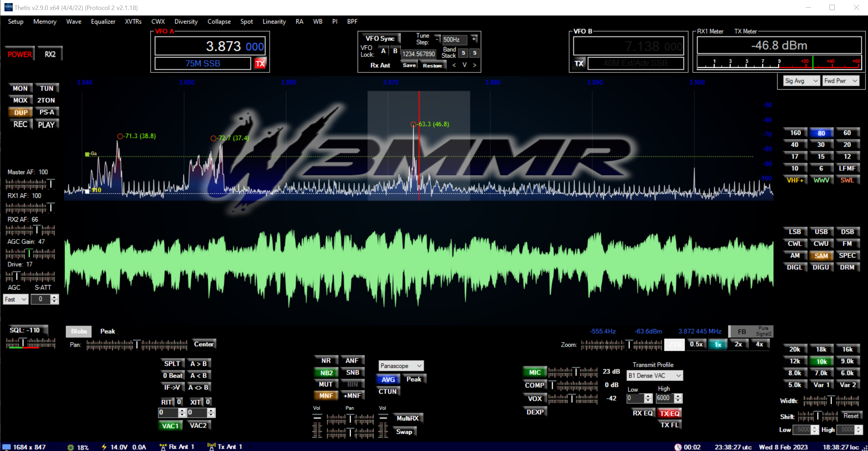Click the Rx Ant 1 status bar icon

click(163, 447)
